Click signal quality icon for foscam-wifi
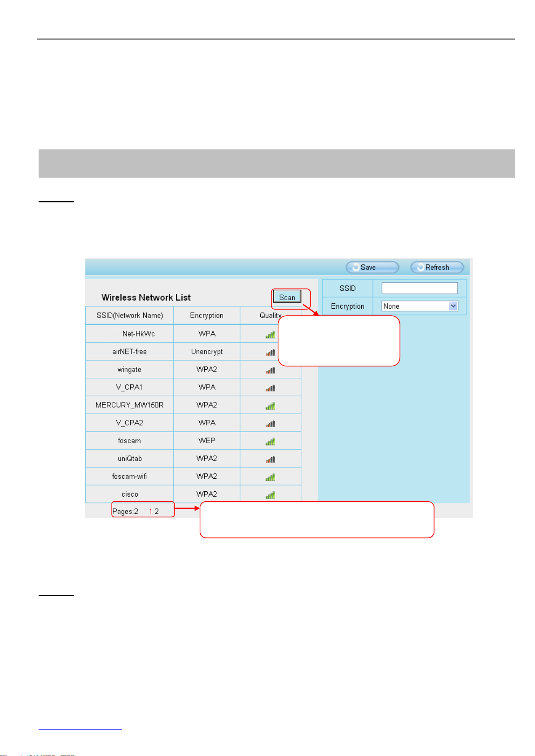The width and height of the screenshot is (535, 756). 270,477
